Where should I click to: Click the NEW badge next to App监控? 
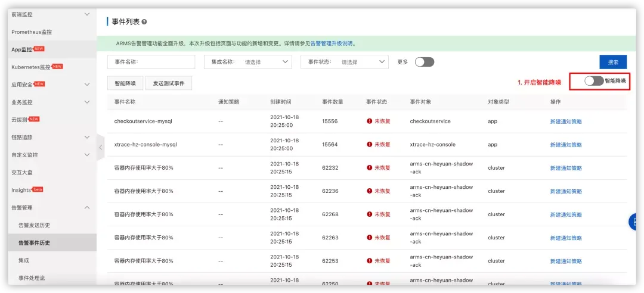click(39, 49)
